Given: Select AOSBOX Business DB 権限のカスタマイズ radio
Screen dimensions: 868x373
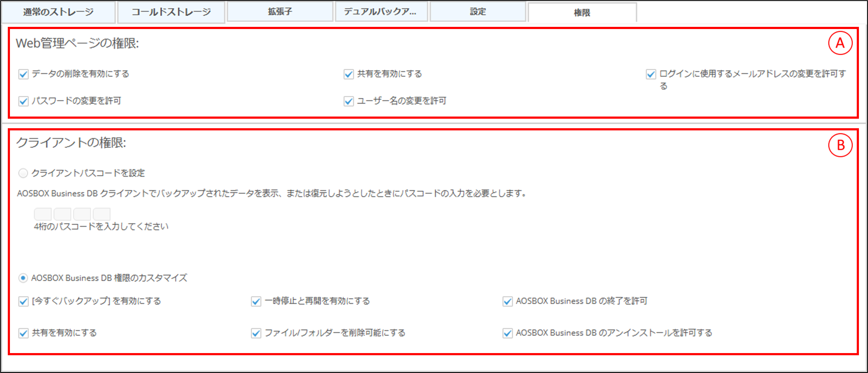Looking at the screenshot, I should click(23, 278).
